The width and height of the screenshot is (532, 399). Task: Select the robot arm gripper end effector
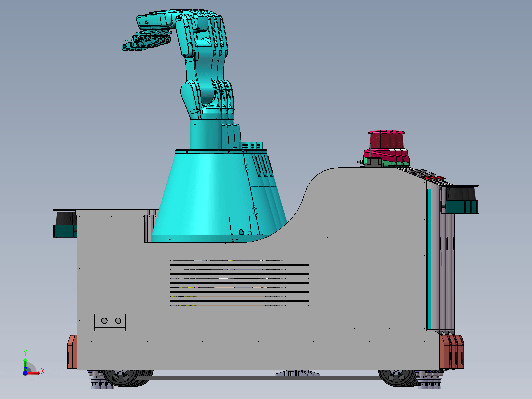(146, 41)
